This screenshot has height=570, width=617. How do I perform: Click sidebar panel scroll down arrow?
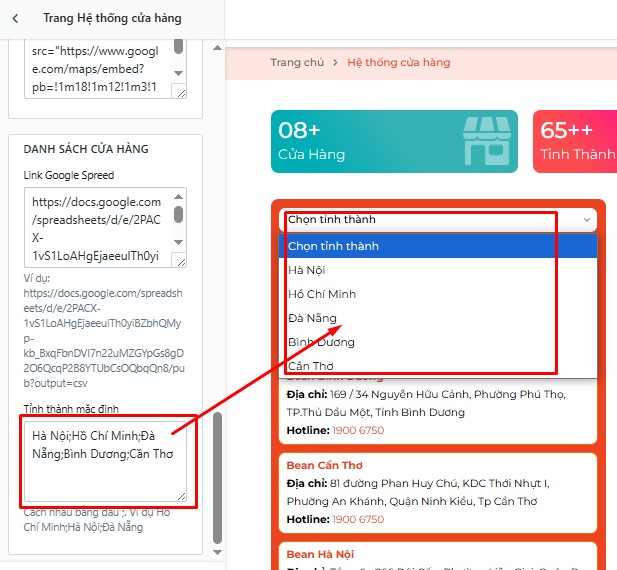tap(217, 552)
